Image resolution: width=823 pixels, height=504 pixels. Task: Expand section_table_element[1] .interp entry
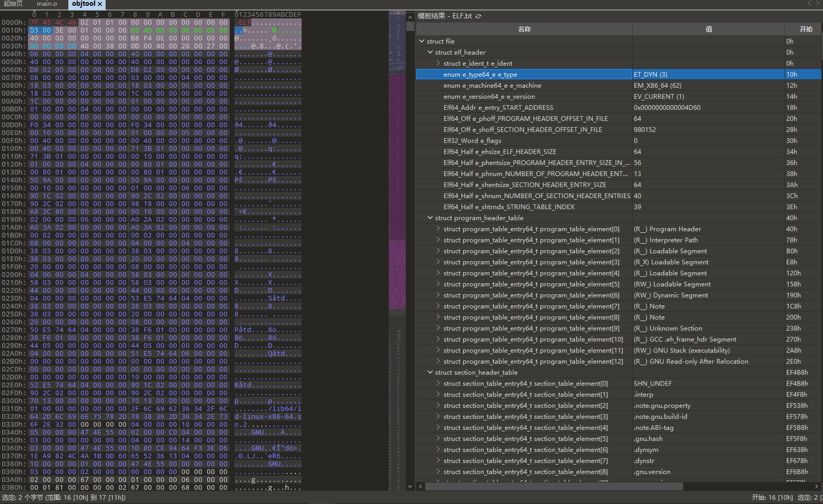(438, 395)
